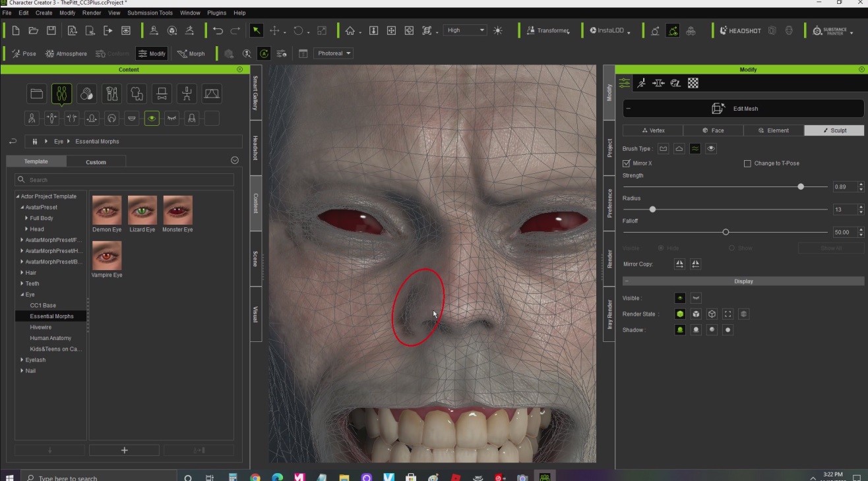
Task: Click Mirror Copy left-to-right icon
Action: [x=679, y=264]
